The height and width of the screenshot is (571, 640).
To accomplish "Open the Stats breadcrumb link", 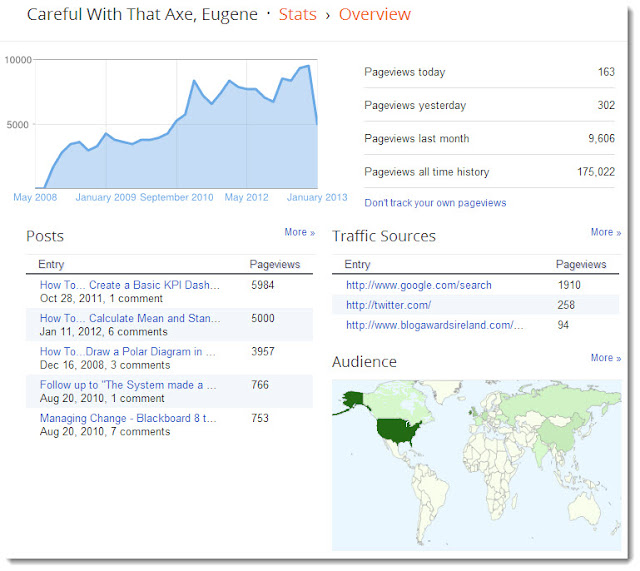I will point(297,14).
